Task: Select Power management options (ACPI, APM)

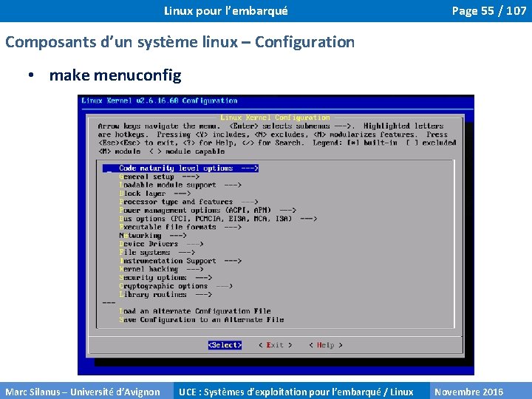Action: pyautogui.click(x=208, y=211)
